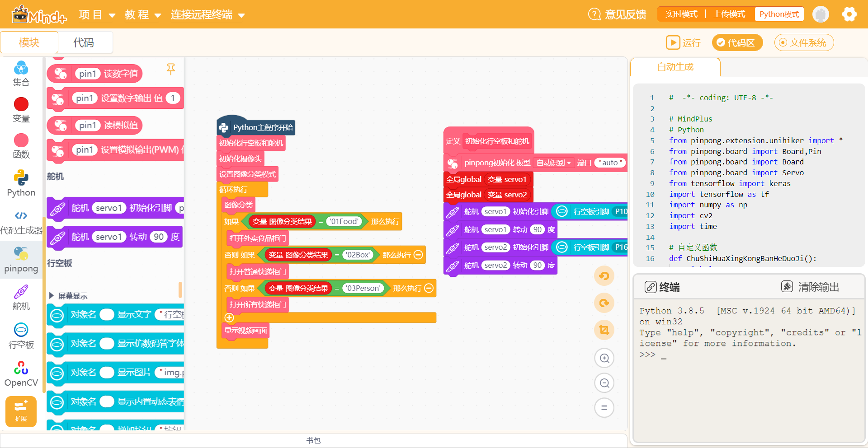Pin the block palette with pushpin icon

171,69
